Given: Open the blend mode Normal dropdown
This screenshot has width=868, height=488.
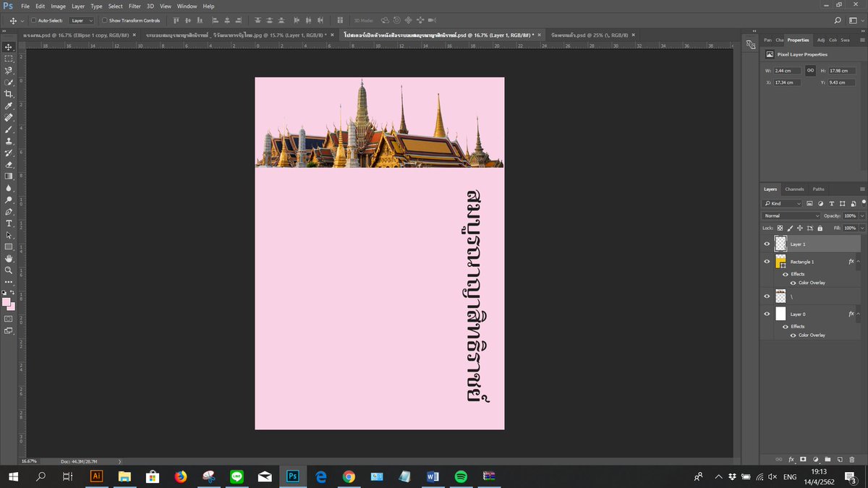Looking at the screenshot, I should (x=792, y=216).
